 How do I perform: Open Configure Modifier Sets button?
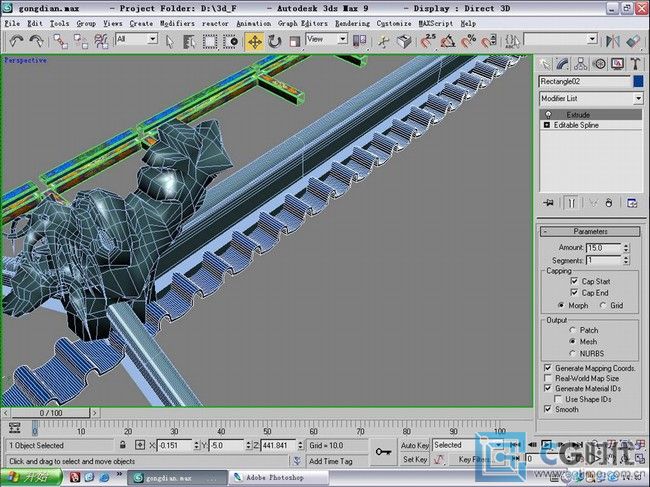pyautogui.click(x=632, y=203)
